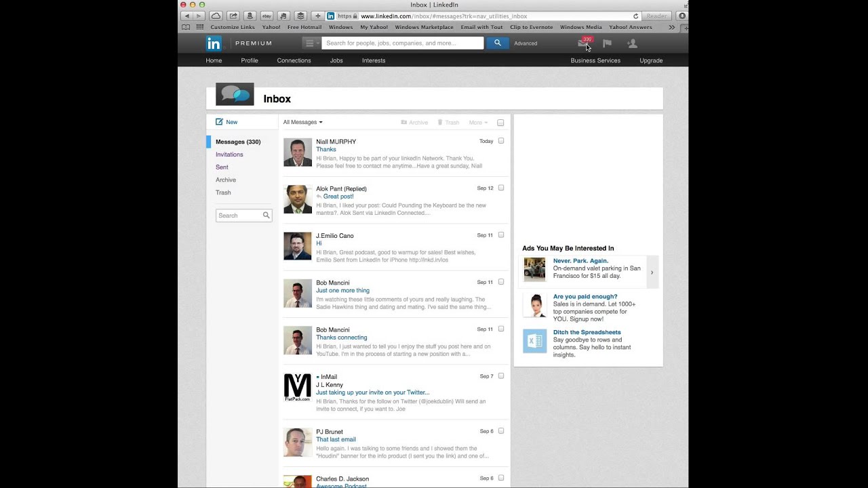
Task: Click the FlatPack.com logo thumbnail
Action: [298, 388]
